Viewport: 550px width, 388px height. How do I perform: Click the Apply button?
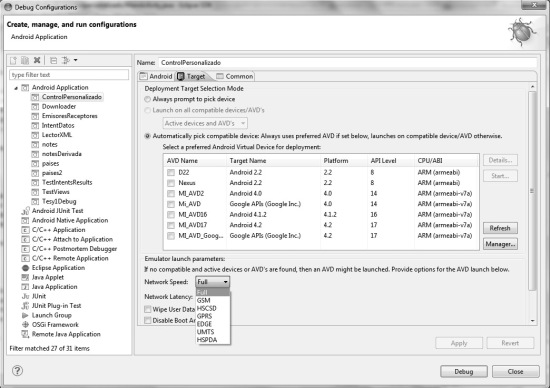click(x=459, y=343)
